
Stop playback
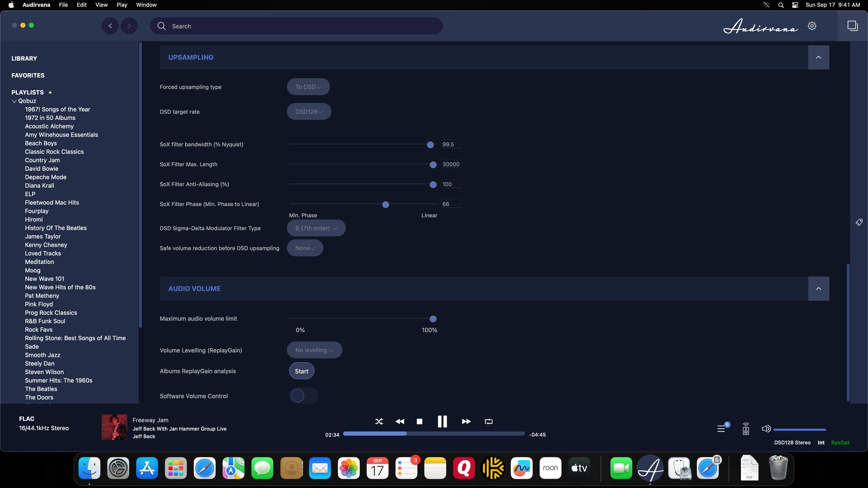tap(420, 421)
